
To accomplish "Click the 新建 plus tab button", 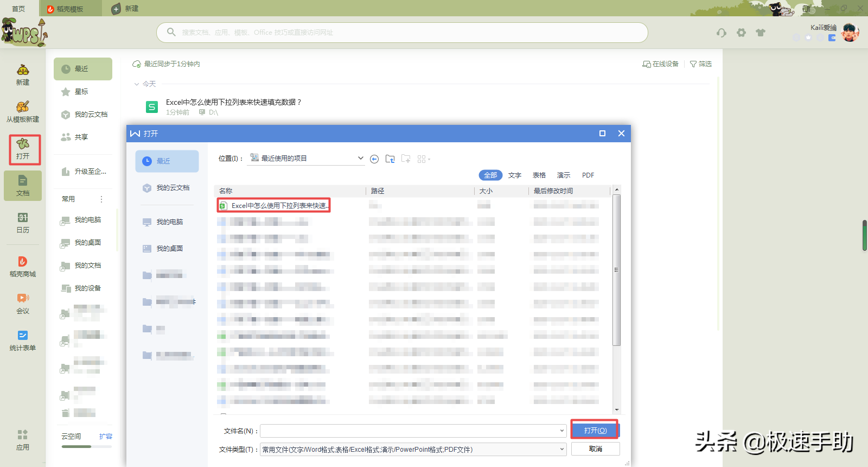I will pyautogui.click(x=125, y=9).
